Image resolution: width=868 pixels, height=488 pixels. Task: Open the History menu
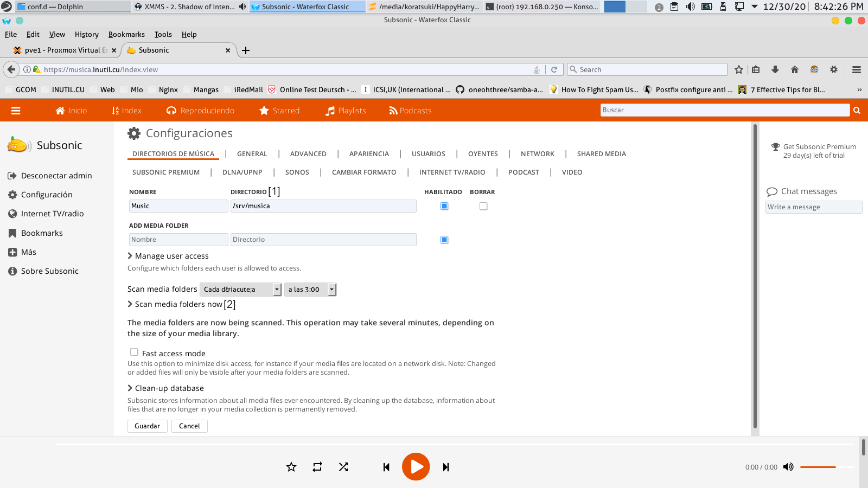(87, 34)
